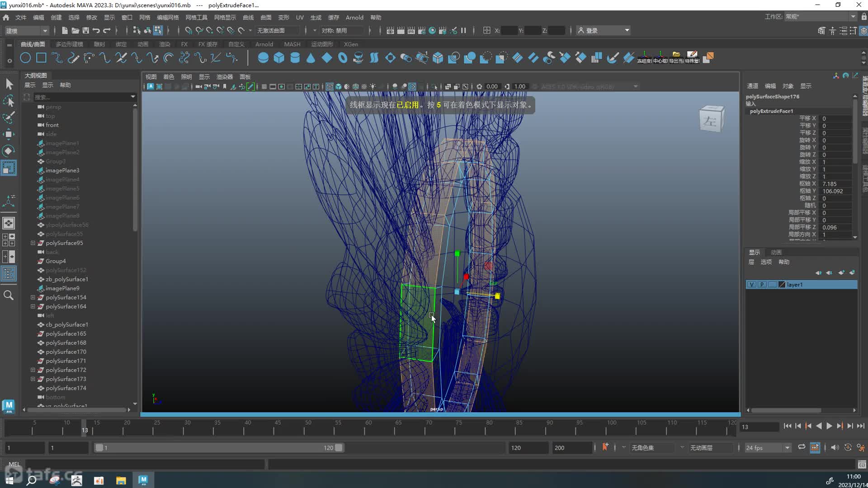Toggle layer1 playback P box
The height and width of the screenshot is (488, 868).
point(762,285)
